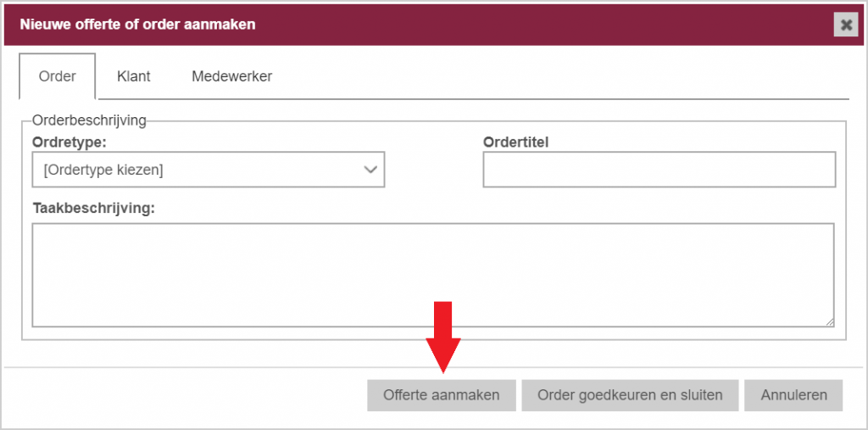Click the Ordertitel label text
Screen dimensions: 868x430
515,142
